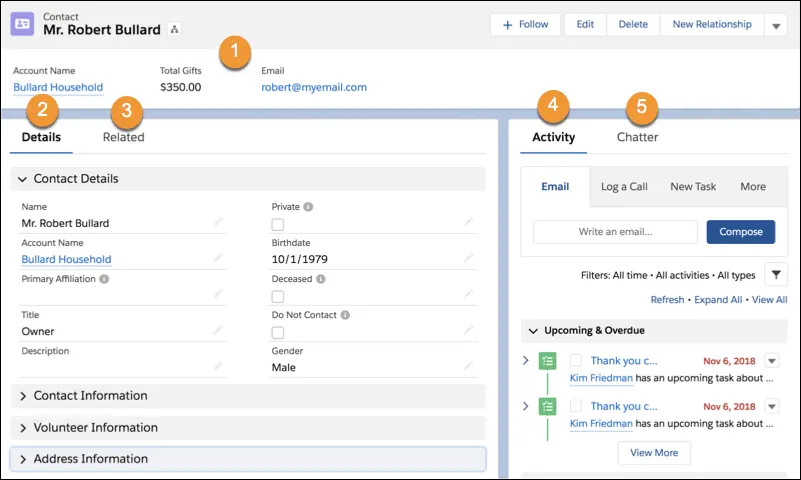
Task: Open the Chatter tab
Action: click(x=637, y=137)
